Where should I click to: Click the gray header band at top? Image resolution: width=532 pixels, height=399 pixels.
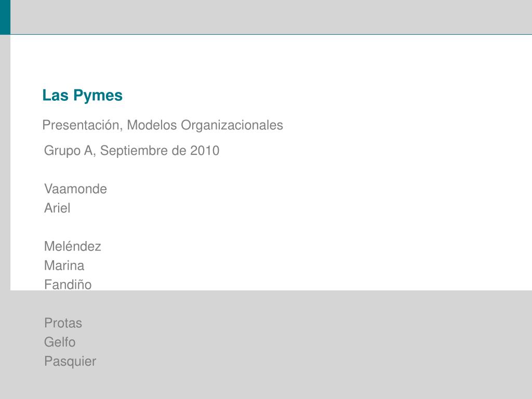[x=271, y=17]
